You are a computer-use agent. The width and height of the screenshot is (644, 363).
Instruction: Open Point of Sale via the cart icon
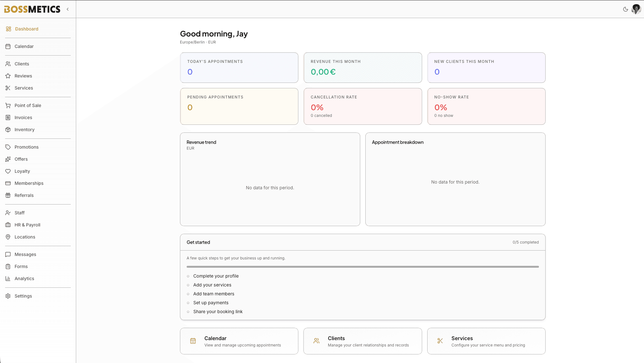coord(8,105)
